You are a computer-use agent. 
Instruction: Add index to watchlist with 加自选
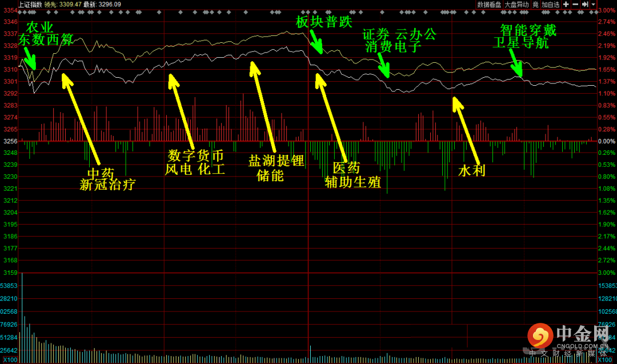click(x=550, y=5)
